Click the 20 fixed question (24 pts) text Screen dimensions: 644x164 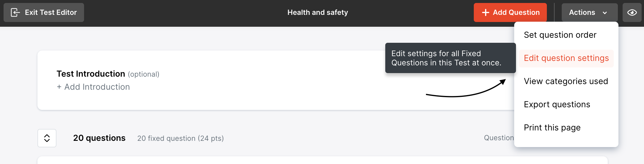point(180,138)
